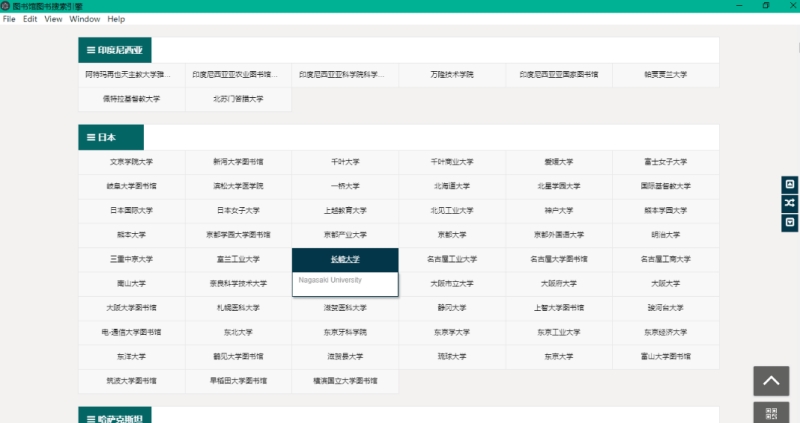Open 横滨国立大学图书馆 link
800x423 pixels.
[345, 381]
